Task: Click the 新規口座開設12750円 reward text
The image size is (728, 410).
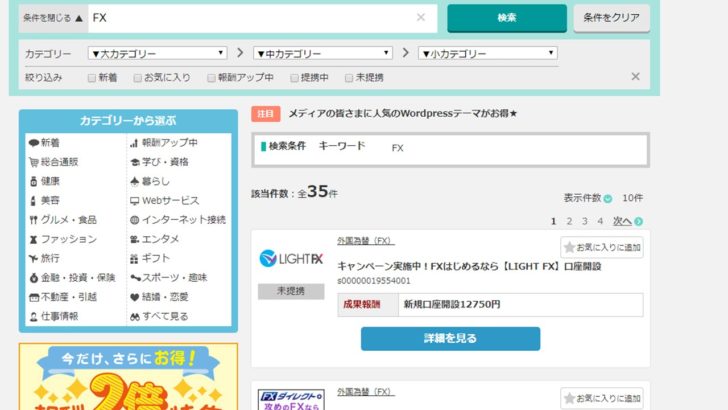Action: pos(452,305)
